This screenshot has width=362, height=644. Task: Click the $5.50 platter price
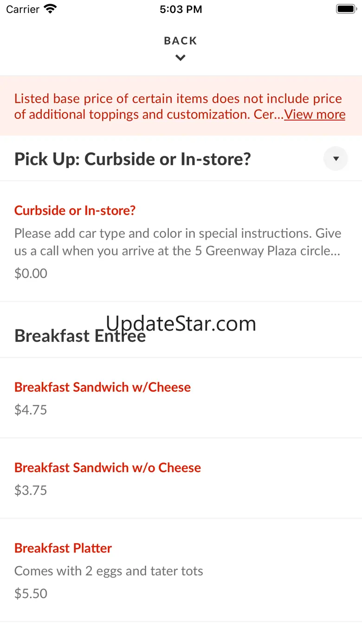tap(31, 593)
